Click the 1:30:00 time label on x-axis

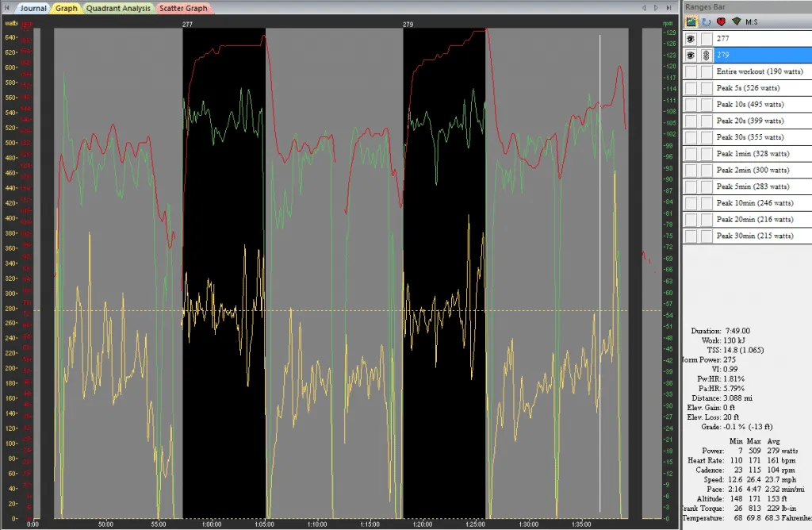(528, 524)
